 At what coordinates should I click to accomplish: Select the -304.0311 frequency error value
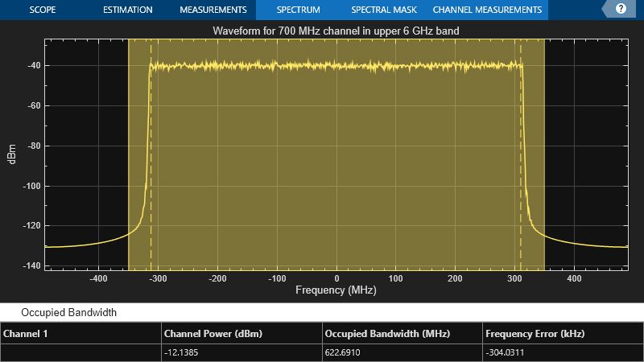click(x=509, y=353)
